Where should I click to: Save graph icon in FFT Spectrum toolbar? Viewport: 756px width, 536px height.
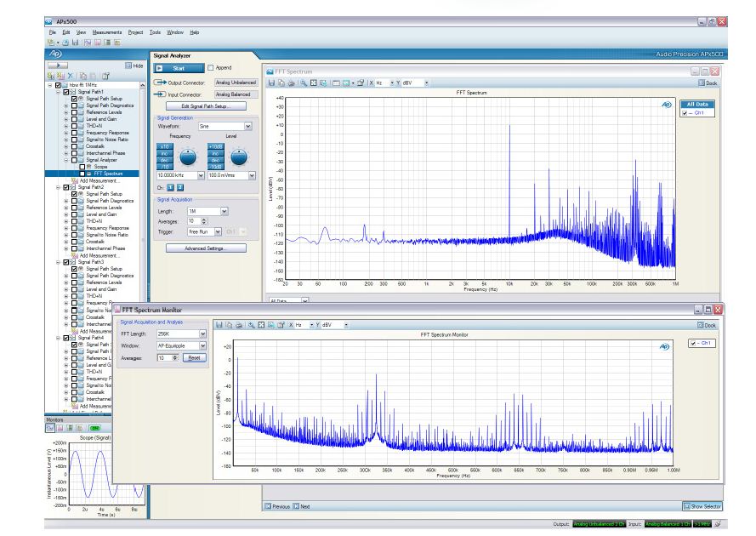click(x=271, y=83)
